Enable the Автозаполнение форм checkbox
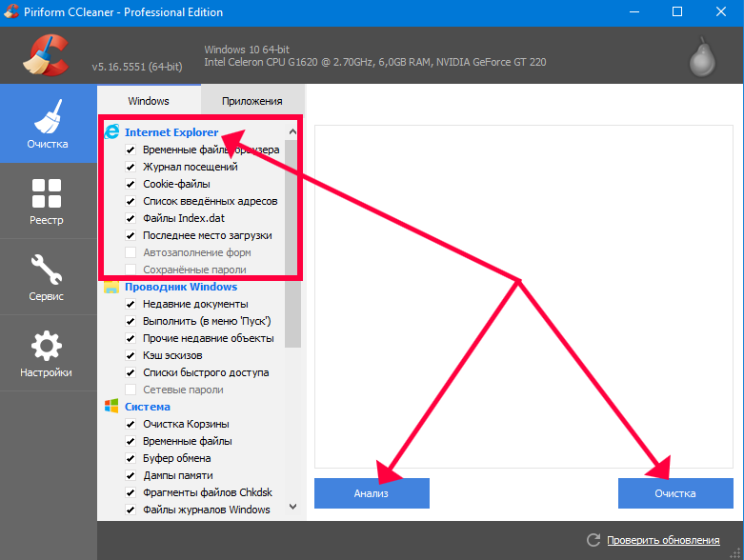The width and height of the screenshot is (744, 560). [131, 252]
